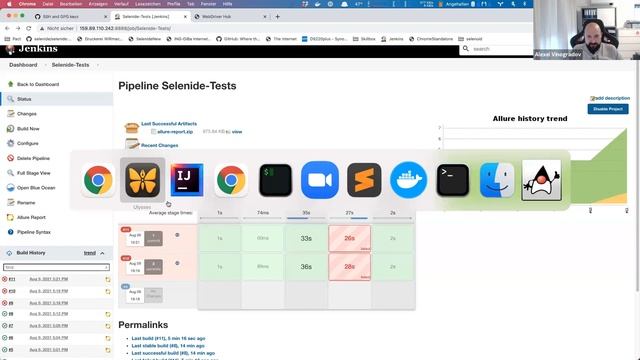Select Docker Desktop in app switcher
Viewport: 640px width, 360px height.
(409, 180)
